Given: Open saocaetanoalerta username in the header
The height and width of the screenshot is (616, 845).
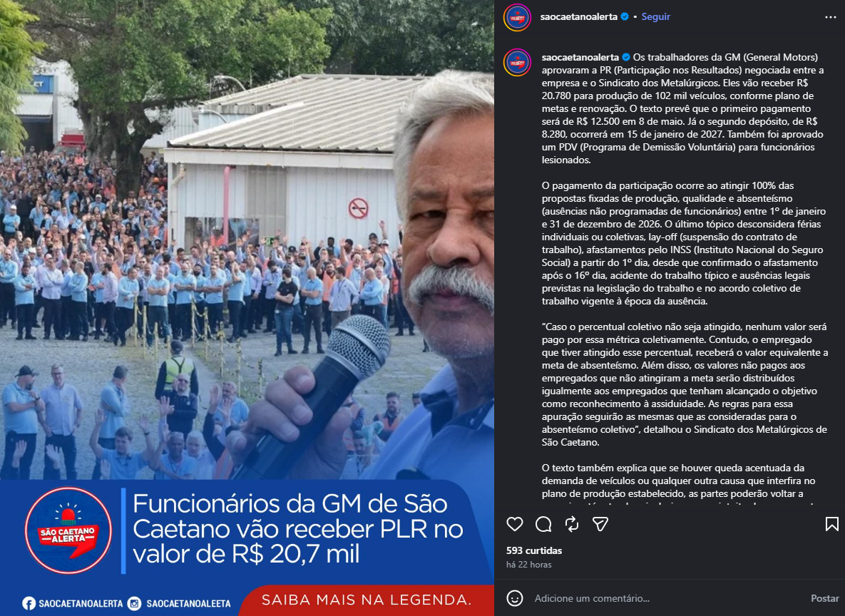Looking at the screenshot, I should click(579, 16).
